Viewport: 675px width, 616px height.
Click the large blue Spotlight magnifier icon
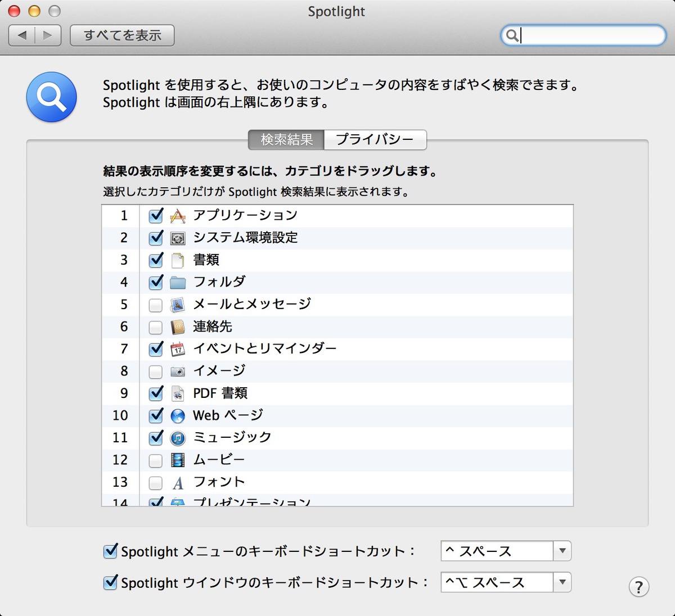[x=52, y=97]
